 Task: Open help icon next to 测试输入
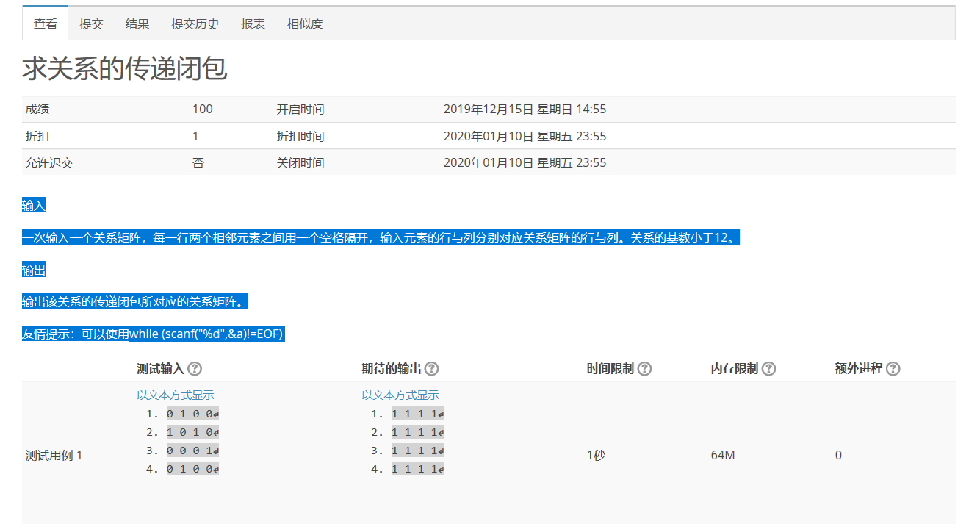coord(195,369)
